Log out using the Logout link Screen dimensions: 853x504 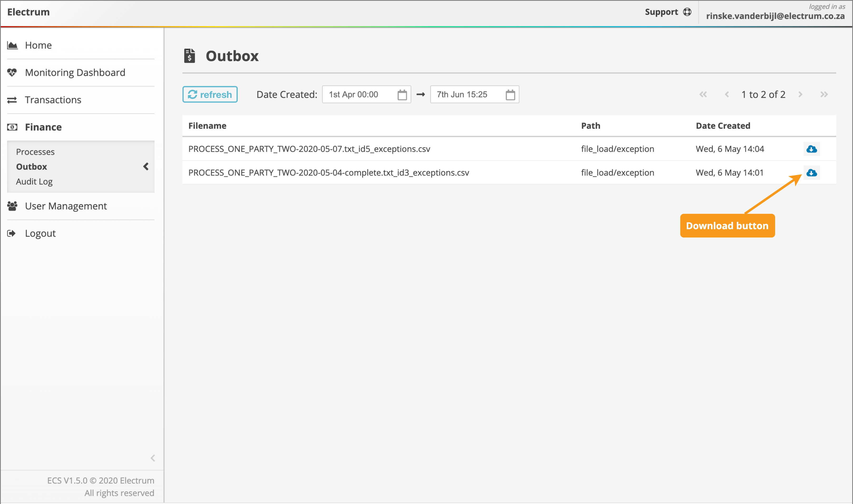[x=40, y=233]
